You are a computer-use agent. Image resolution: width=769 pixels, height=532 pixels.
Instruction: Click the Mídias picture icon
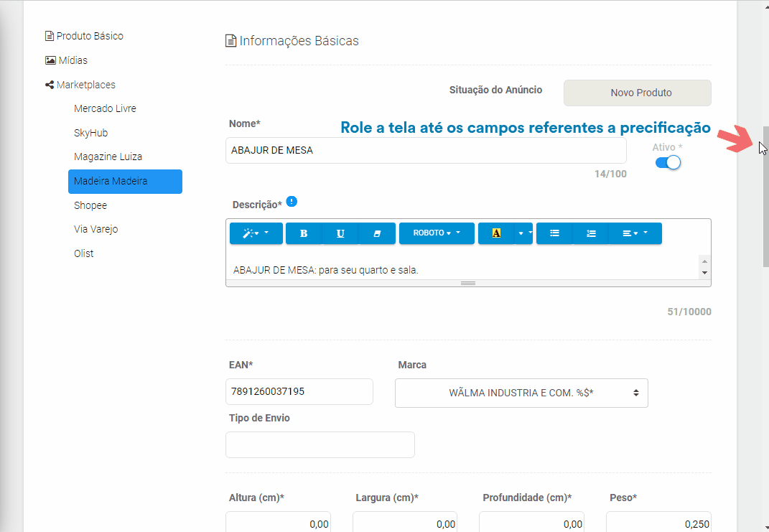(x=50, y=60)
